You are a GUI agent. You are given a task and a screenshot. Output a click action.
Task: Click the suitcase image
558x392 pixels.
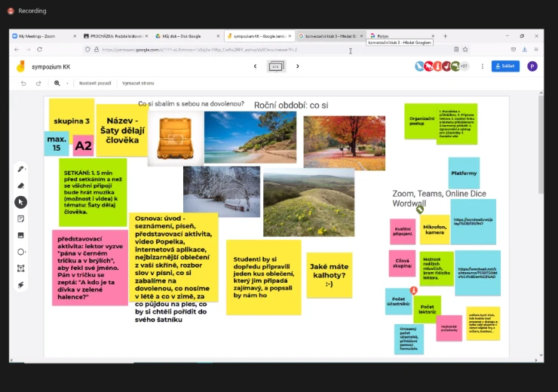[176, 139]
